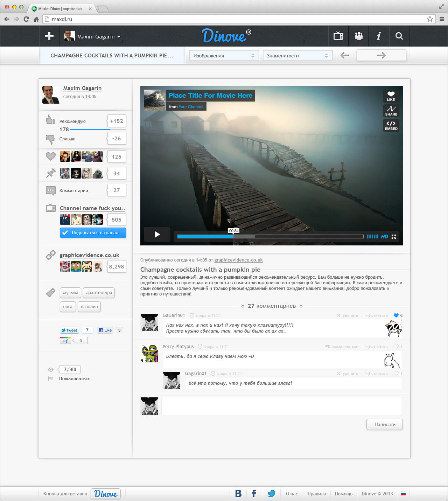Toggle like heart on Porry Platypus comment

click(x=396, y=347)
